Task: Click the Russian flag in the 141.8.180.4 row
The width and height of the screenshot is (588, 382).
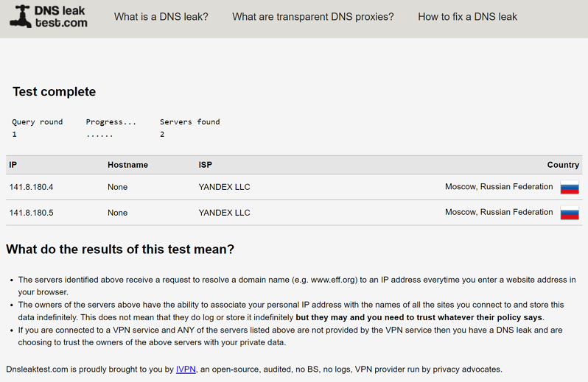Action: click(x=569, y=187)
